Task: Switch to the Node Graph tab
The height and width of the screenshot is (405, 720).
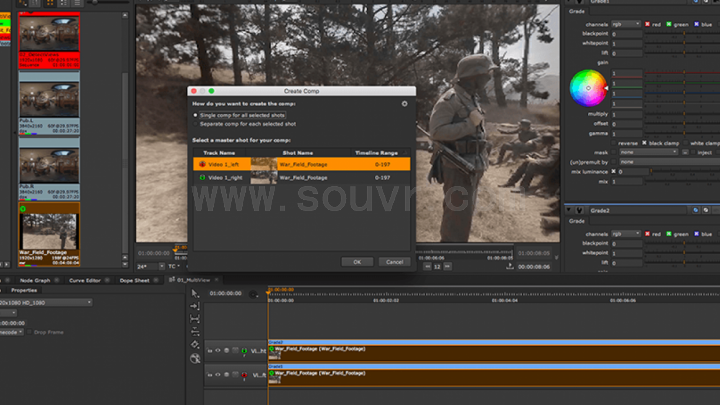Action: pyautogui.click(x=35, y=280)
